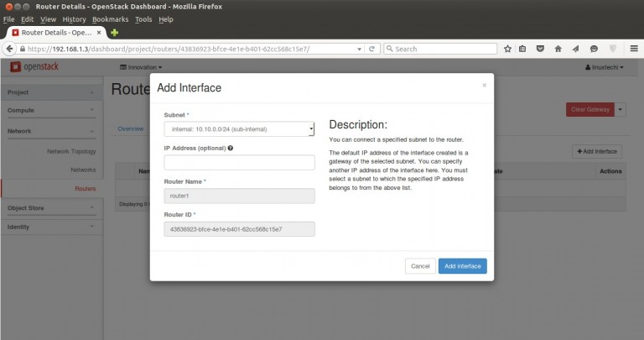
Task: Expand the Innovation project selector
Action: [x=142, y=66]
